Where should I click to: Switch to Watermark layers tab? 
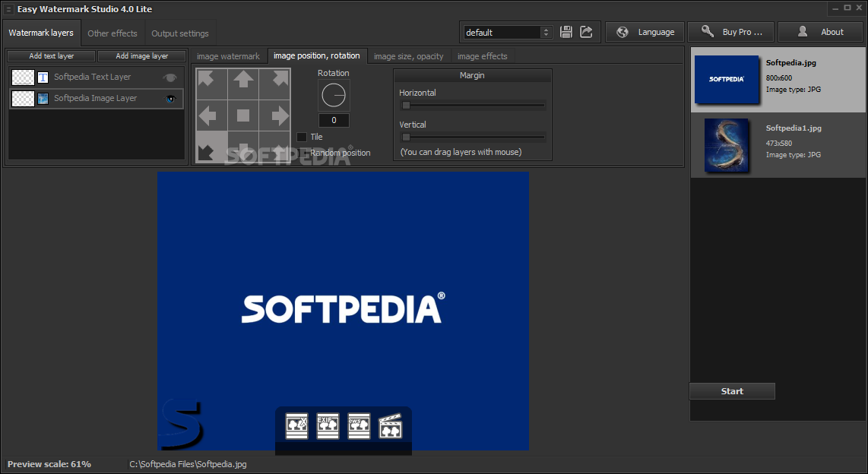[41, 33]
